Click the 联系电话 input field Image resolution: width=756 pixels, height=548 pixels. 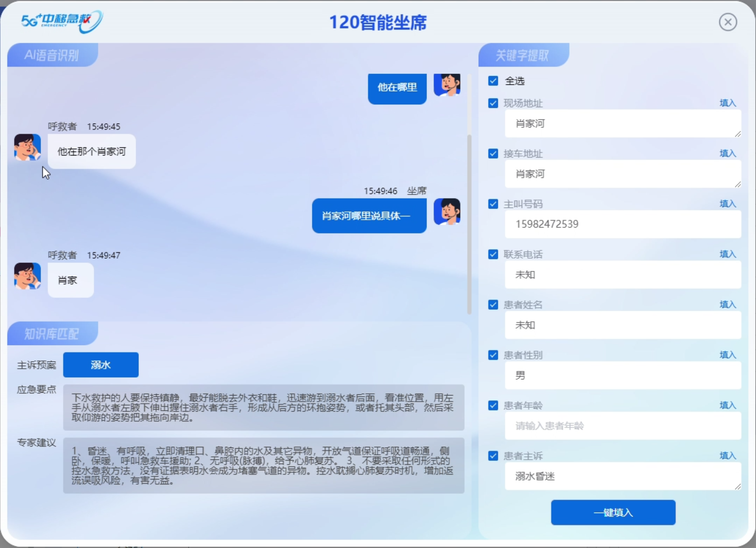(x=623, y=275)
